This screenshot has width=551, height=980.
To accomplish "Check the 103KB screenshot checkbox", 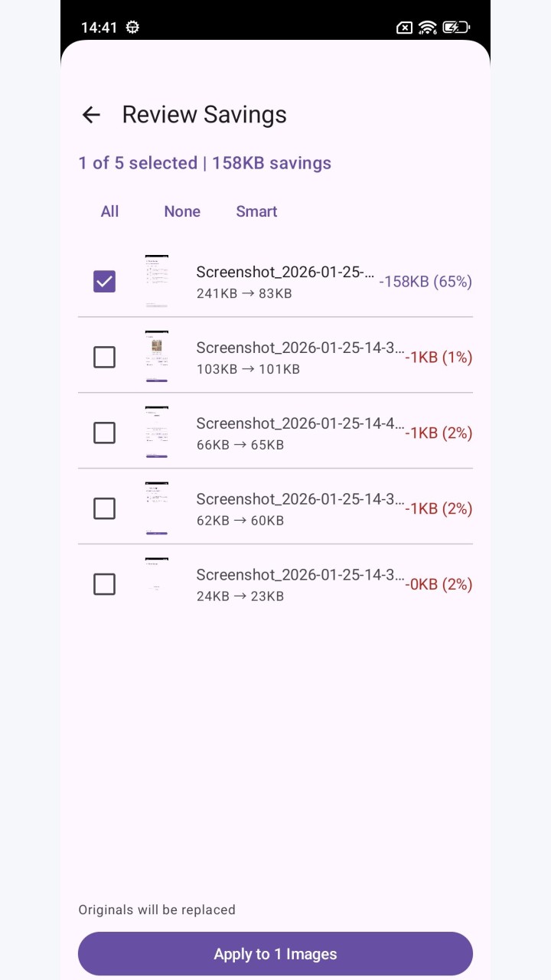I will click(x=104, y=358).
